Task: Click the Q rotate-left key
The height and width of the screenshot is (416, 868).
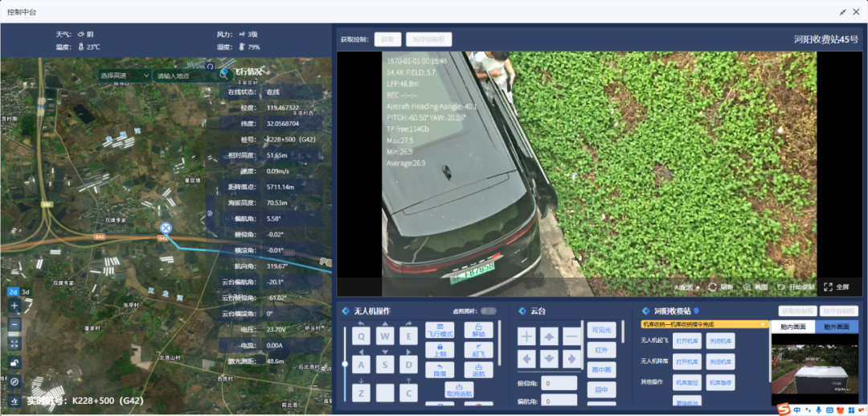Action: (x=361, y=336)
